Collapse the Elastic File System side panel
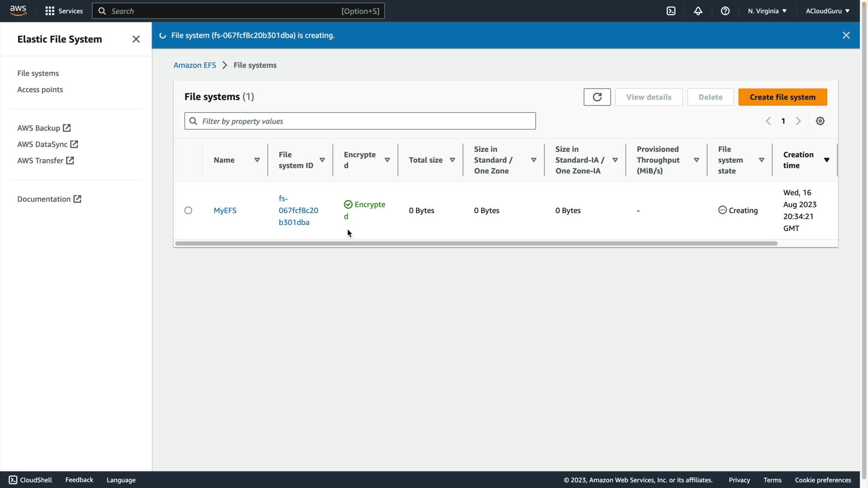The width and height of the screenshot is (868, 488). (x=136, y=39)
